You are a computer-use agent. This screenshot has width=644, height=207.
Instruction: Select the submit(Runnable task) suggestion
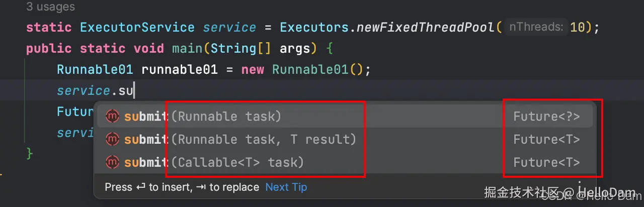point(226,117)
